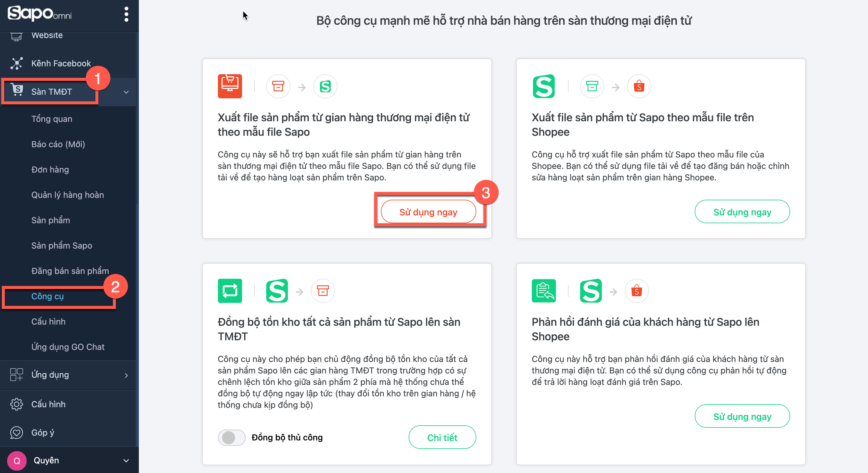Click the red Sử dụng ngay button
Screen dimensions: 868x473
428,212
